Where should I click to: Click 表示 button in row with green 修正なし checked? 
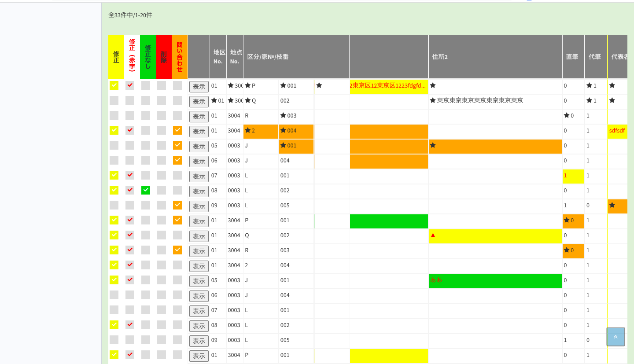(x=199, y=191)
